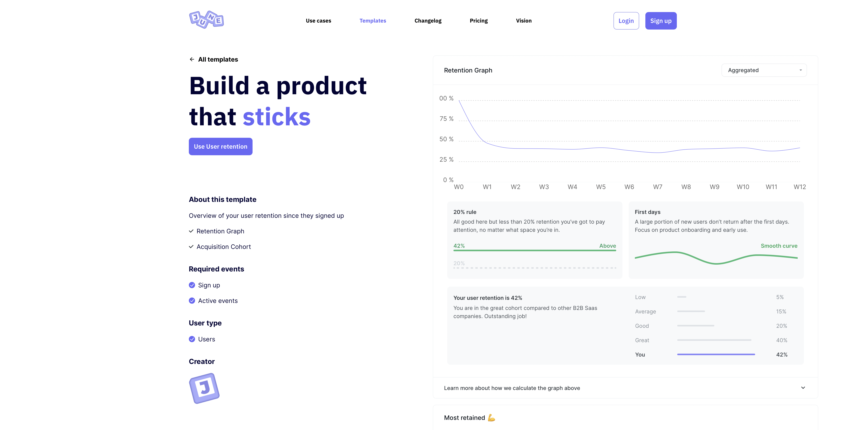Click the caret arrow in Aggregated selector
The image size is (868, 430).
pyautogui.click(x=800, y=70)
